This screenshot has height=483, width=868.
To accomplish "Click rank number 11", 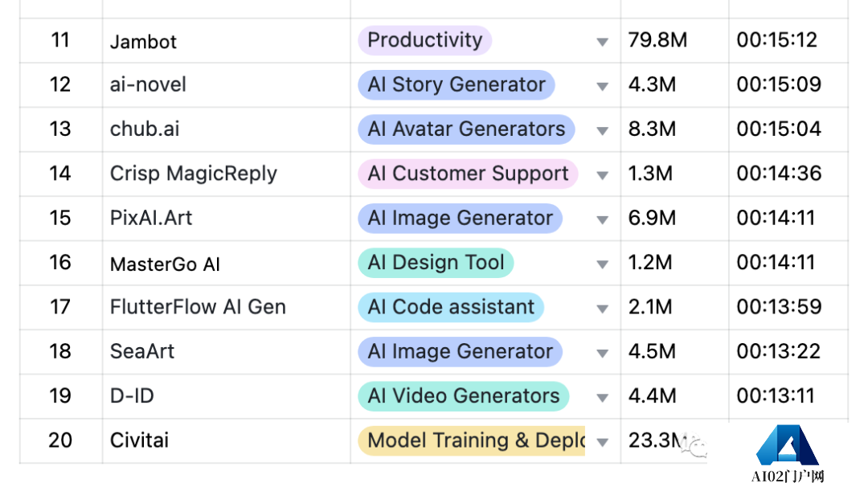I will [60, 40].
